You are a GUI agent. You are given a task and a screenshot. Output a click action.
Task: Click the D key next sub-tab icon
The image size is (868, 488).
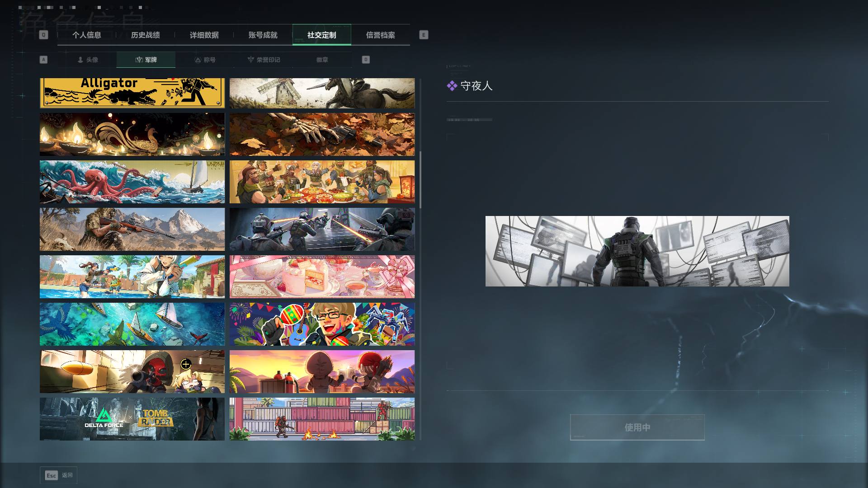(366, 60)
